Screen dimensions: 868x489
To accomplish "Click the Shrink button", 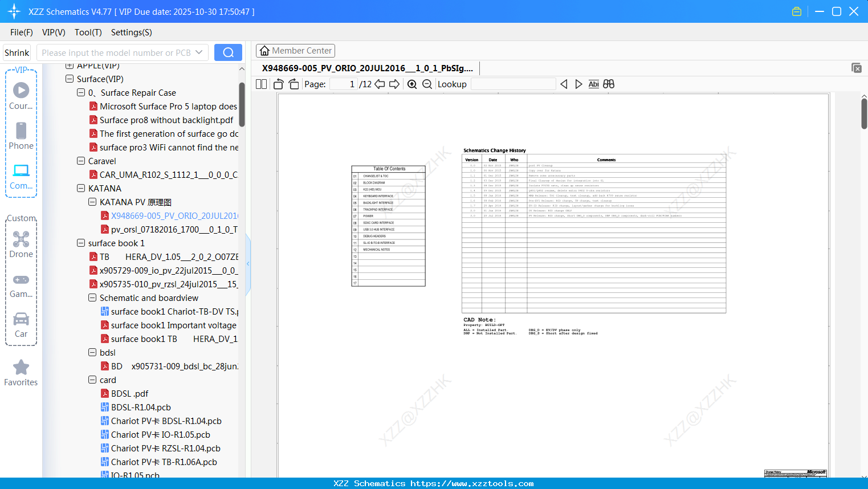I will [x=17, y=52].
